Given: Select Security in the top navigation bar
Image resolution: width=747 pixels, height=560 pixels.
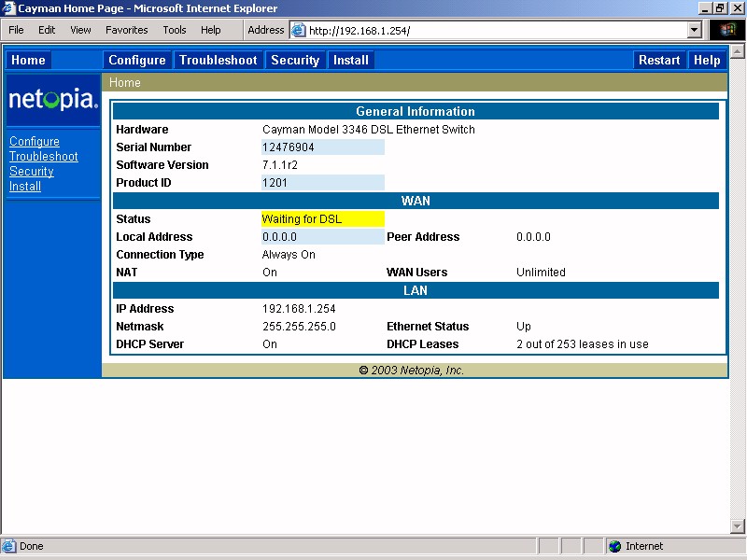Looking at the screenshot, I should [x=295, y=60].
